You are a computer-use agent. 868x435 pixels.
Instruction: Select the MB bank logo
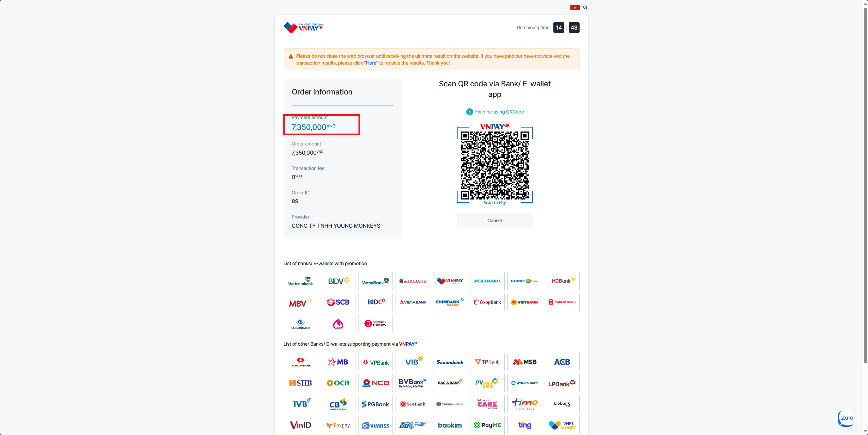[x=338, y=362]
